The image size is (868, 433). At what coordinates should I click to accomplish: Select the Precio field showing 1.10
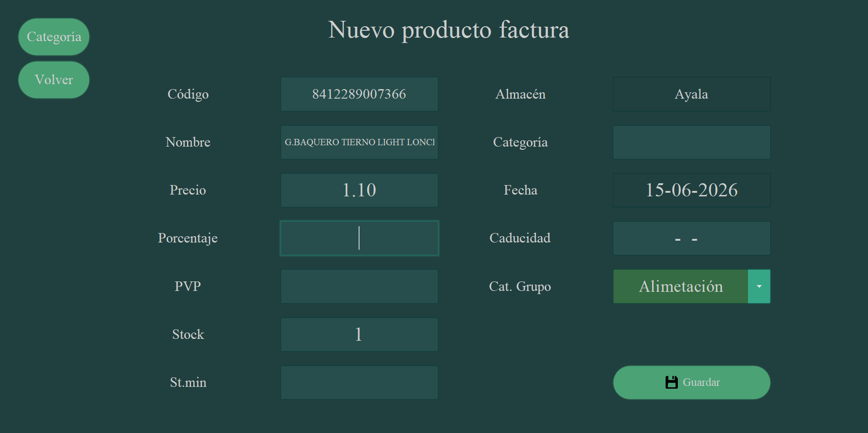(x=360, y=190)
